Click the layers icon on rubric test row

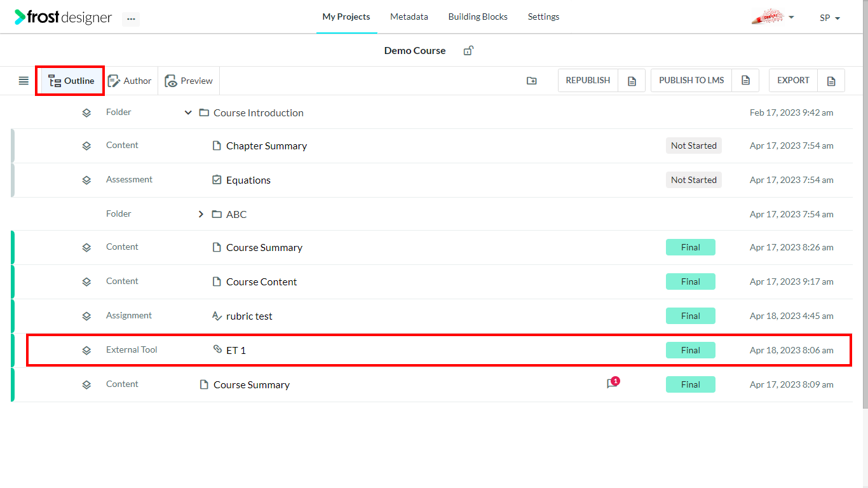click(x=86, y=316)
